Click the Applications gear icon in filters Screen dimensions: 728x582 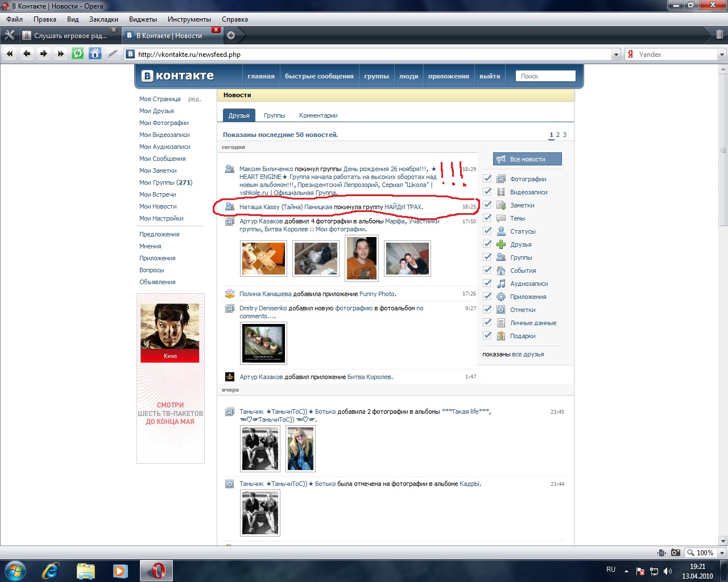(x=501, y=297)
